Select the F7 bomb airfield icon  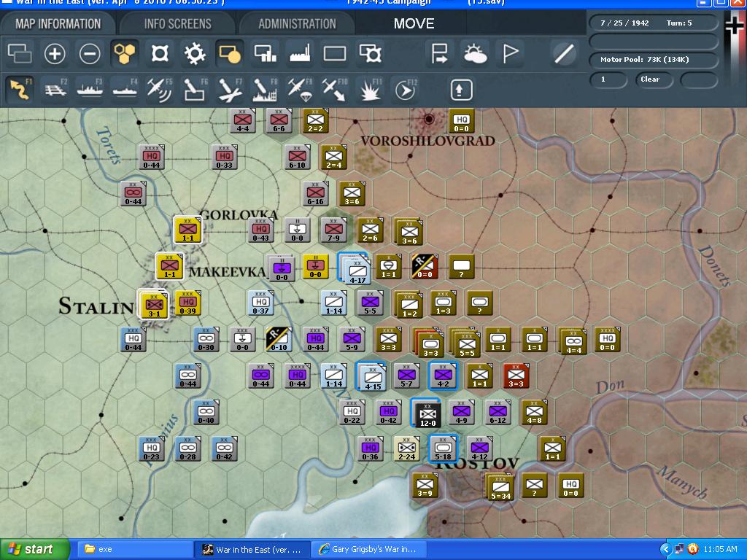(230, 90)
